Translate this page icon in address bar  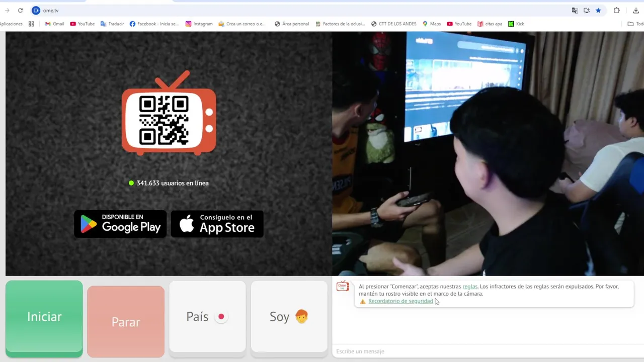click(x=575, y=11)
